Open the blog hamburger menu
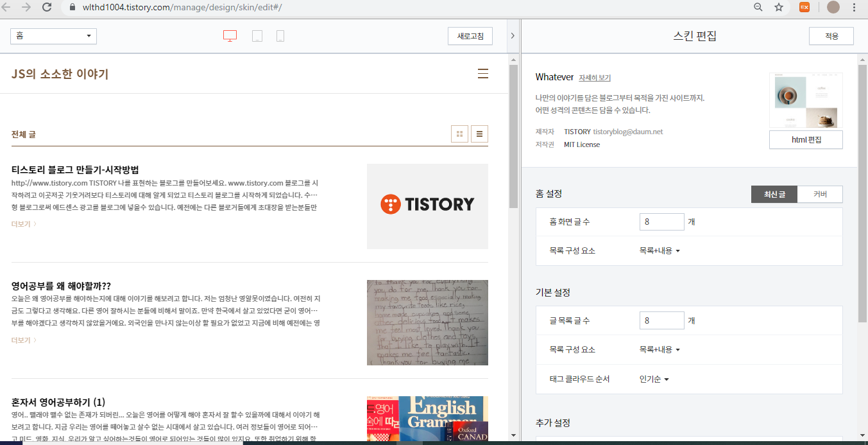Viewport: 868px width, 445px height. click(x=483, y=74)
